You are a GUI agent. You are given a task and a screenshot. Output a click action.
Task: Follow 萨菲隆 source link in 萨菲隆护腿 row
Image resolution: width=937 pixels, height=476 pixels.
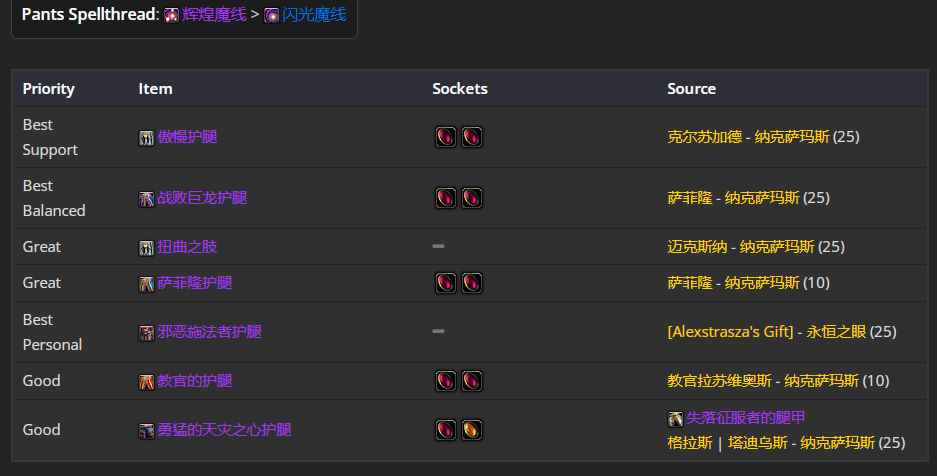tap(690, 283)
